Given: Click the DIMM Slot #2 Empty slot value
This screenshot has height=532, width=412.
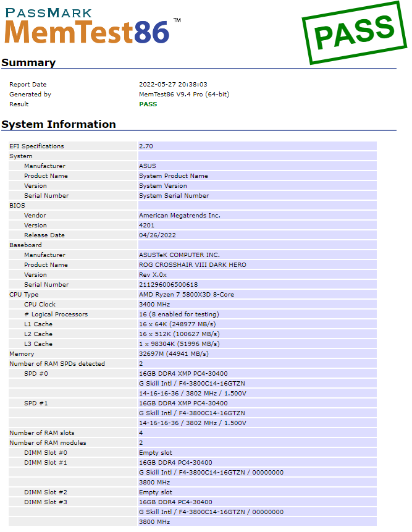Looking at the screenshot, I should click(x=156, y=492).
